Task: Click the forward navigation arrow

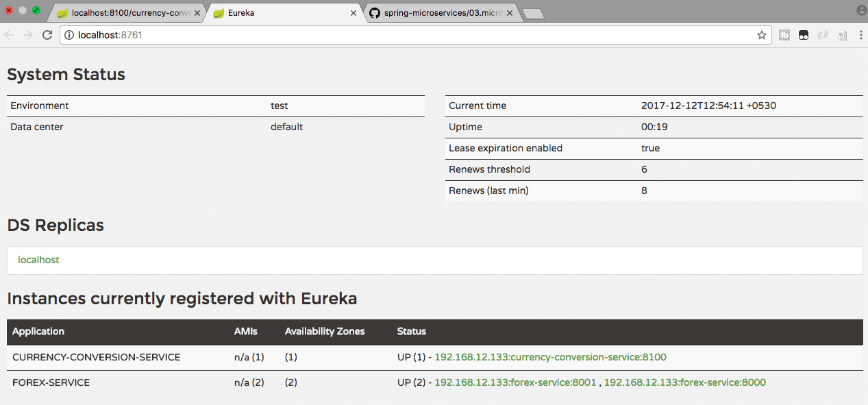Action: 27,35
